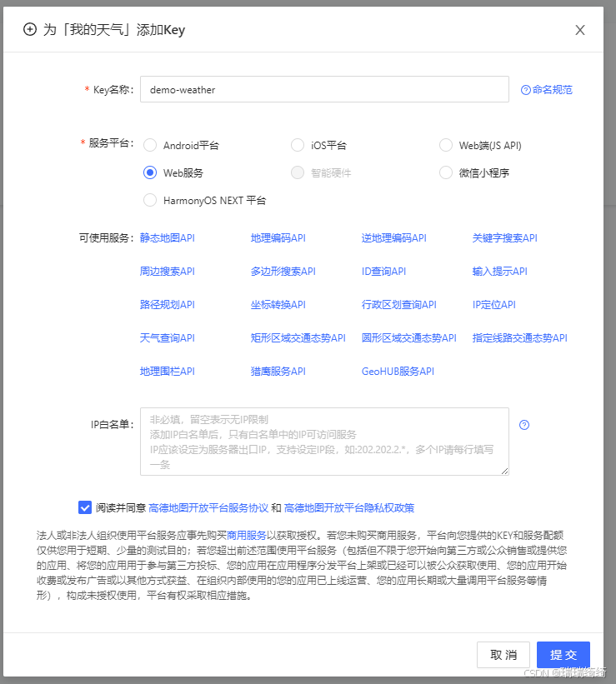The height and width of the screenshot is (684, 616).
Task: Select the Web端(JS API) radio button
Action: (x=445, y=145)
